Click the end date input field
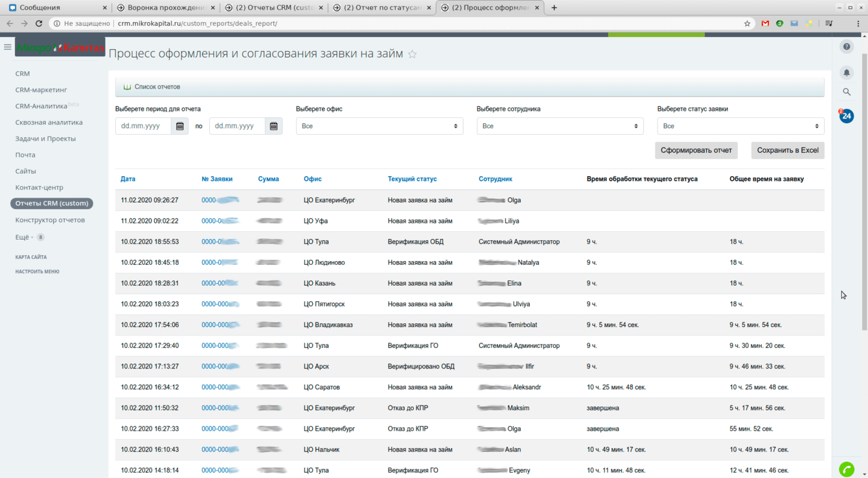868x478 pixels. click(237, 126)
